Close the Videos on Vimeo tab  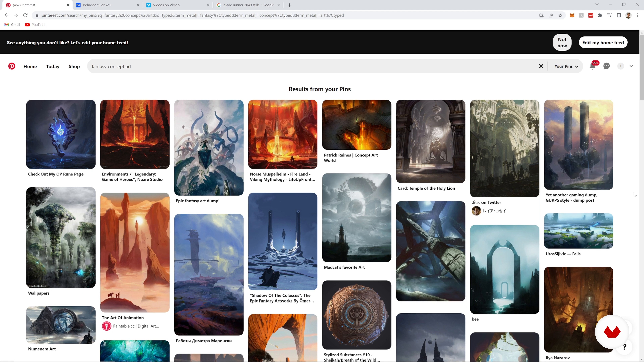coord(208,5)
